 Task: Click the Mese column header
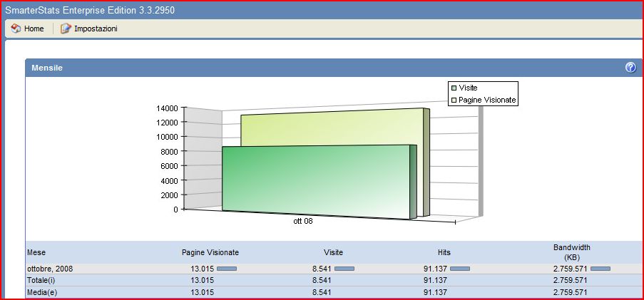pyautogui.click(x=36, y=252)
